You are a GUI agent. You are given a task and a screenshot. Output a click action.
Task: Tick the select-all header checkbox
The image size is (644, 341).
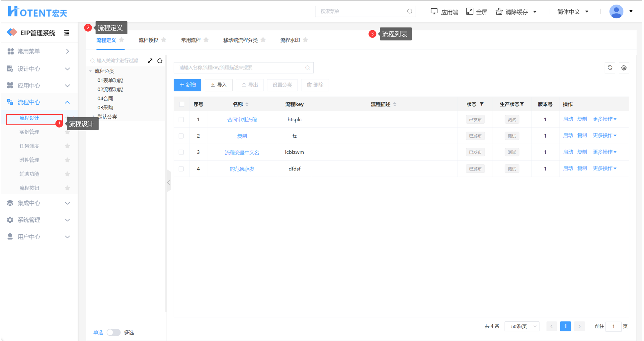click(181, 104)
